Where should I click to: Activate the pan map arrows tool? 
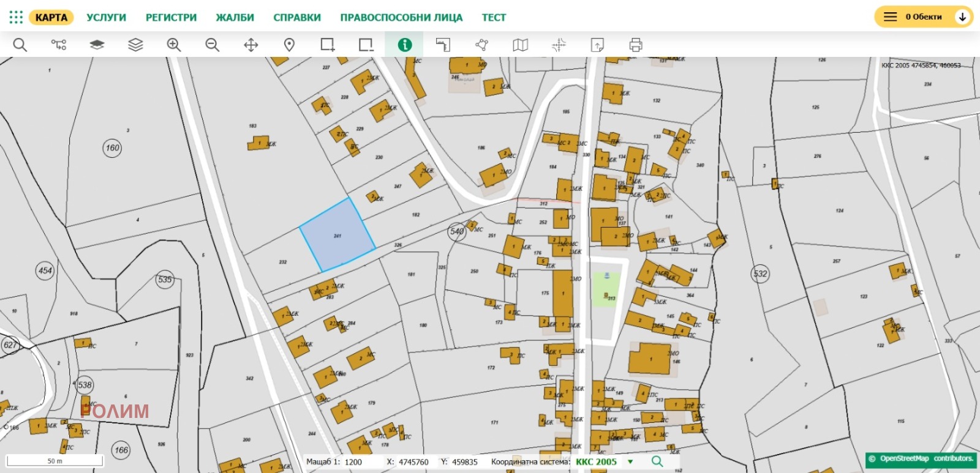(x=251, y=45)
